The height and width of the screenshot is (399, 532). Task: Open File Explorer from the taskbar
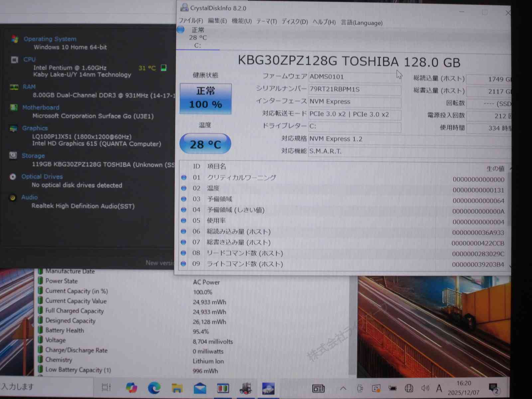[177, 388]
